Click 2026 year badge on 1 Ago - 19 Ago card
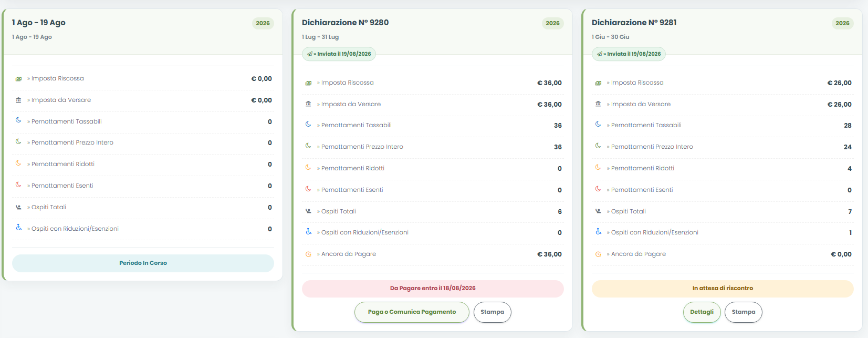Screen dimensions: 868x338 point(263,23)
